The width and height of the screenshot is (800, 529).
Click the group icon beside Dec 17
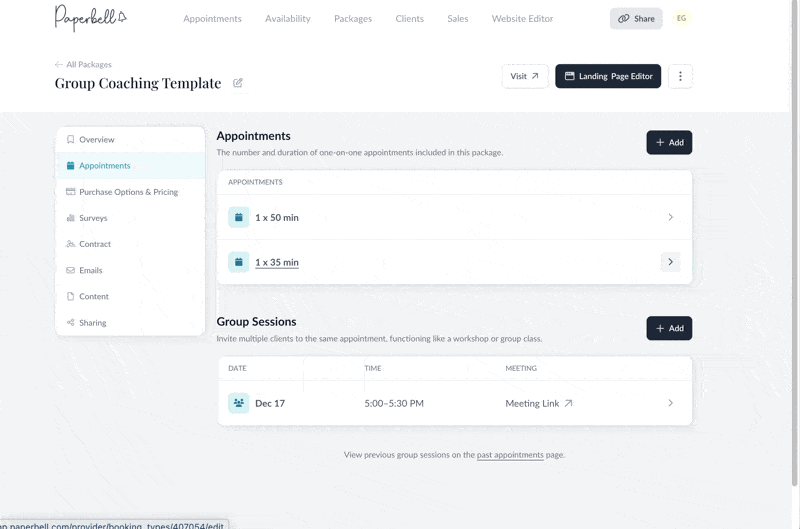tap(239, 403)
